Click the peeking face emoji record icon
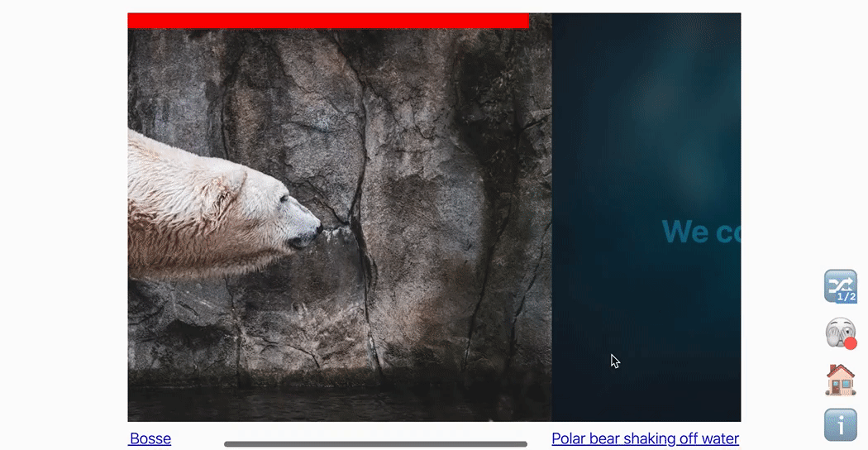The width and height of the screenshot is (868, 450). (841, 333)
